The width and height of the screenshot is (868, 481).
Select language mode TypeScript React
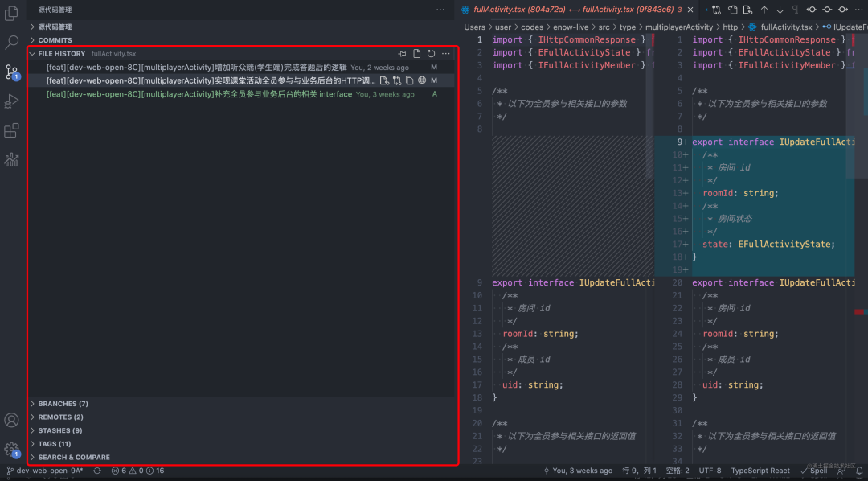point(760,471)
